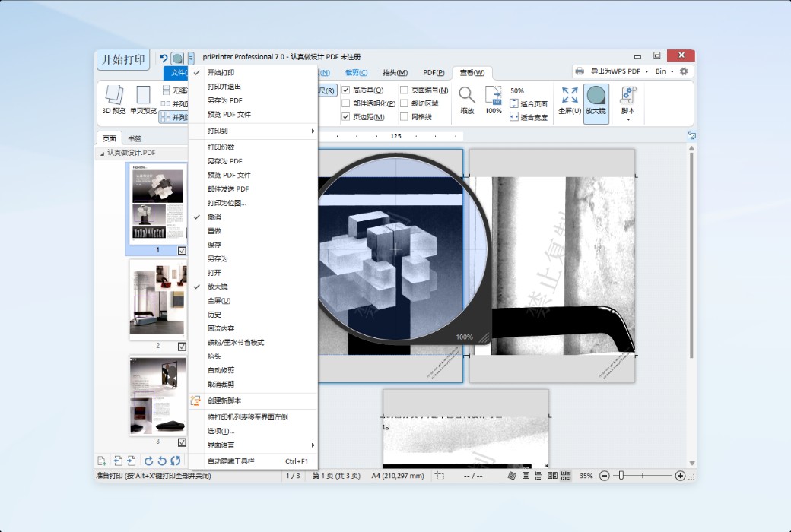Click the scrollbar down arrow in preview area
791x532 pixels.
coord(691,463)
